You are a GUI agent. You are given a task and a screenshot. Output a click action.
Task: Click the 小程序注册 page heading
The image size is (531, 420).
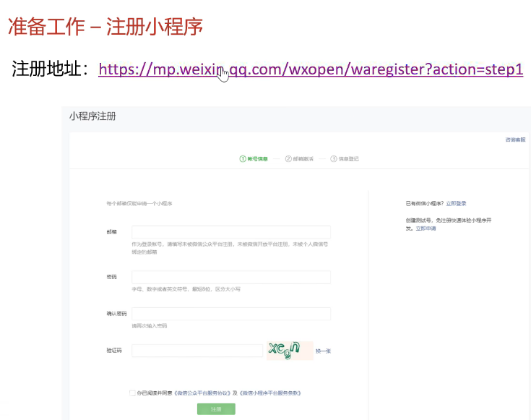[x=92, y=116]
